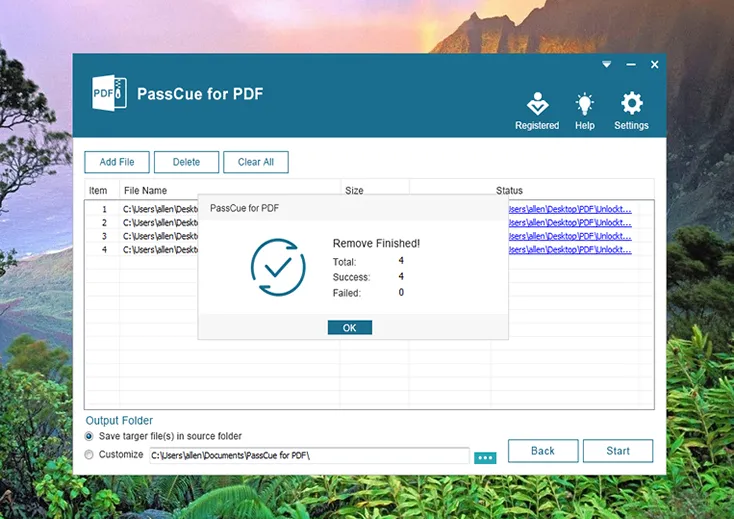
Task: Click the Delete button
Action: click(186, 162)
